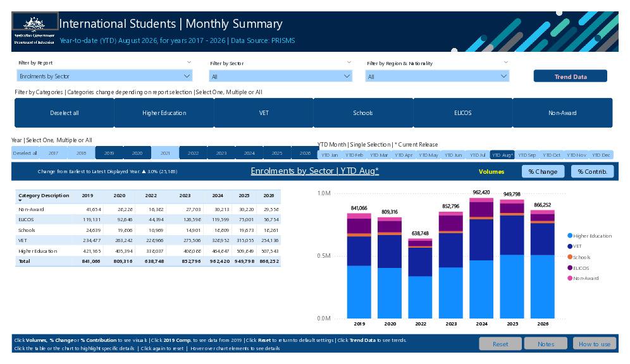Screen dimensions: 630x364
Task: Click the Higher Education table row label
Action: [x=38, y=251]
